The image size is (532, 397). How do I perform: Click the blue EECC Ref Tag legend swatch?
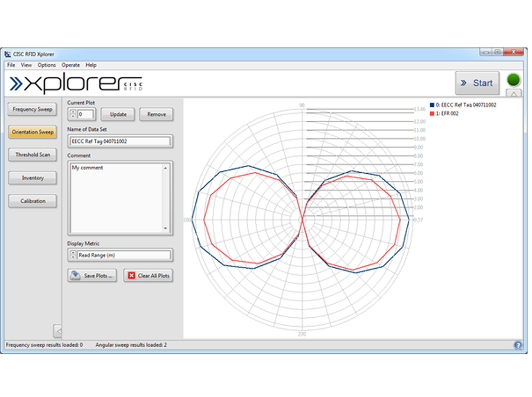(432, 105)
